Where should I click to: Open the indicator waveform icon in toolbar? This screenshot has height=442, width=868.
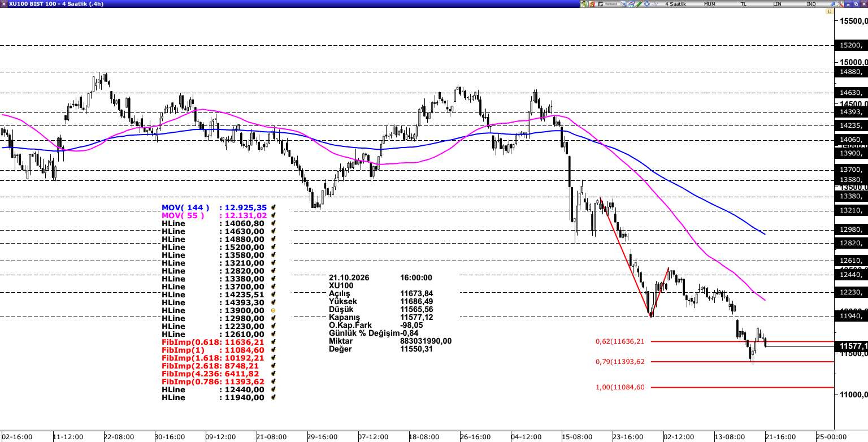[654, 4]
